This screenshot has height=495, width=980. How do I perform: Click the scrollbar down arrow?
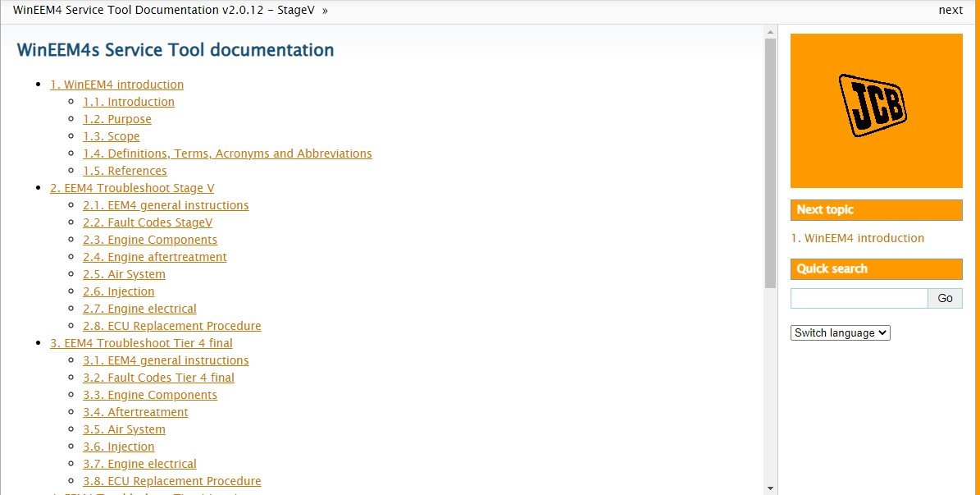pos(770,488)
